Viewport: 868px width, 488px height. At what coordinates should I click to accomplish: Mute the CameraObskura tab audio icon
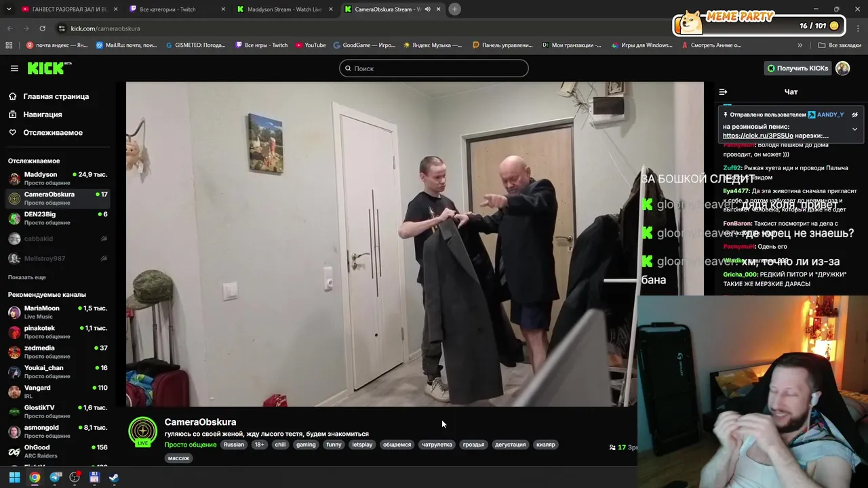point(427,9)
